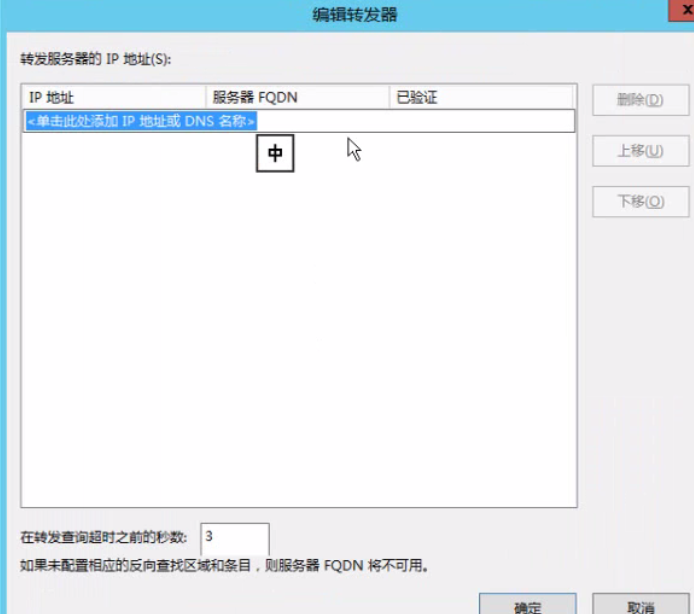Click the add IP address or DNS name field
The height and width of the screenshot is (614, 694).
[299, 121]
